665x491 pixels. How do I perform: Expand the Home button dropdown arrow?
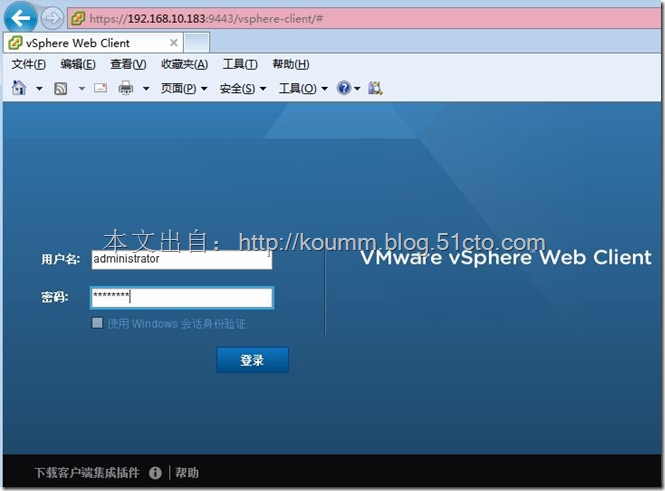39,88
